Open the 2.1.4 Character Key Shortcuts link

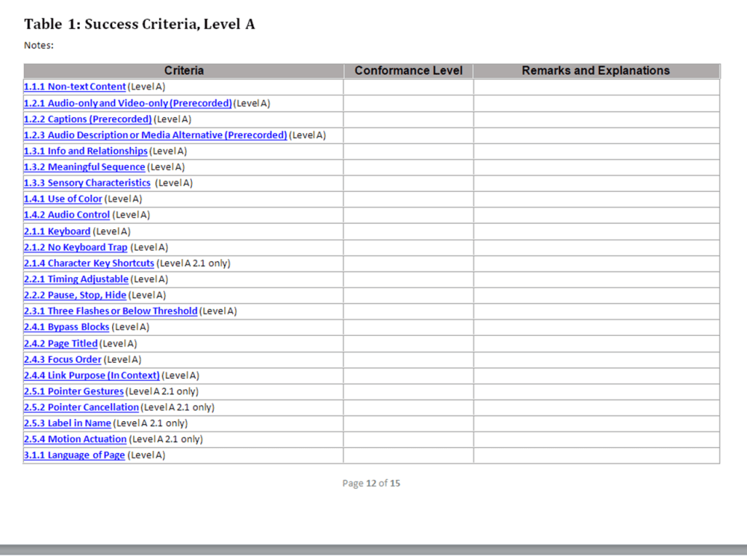tap(89, 264)
